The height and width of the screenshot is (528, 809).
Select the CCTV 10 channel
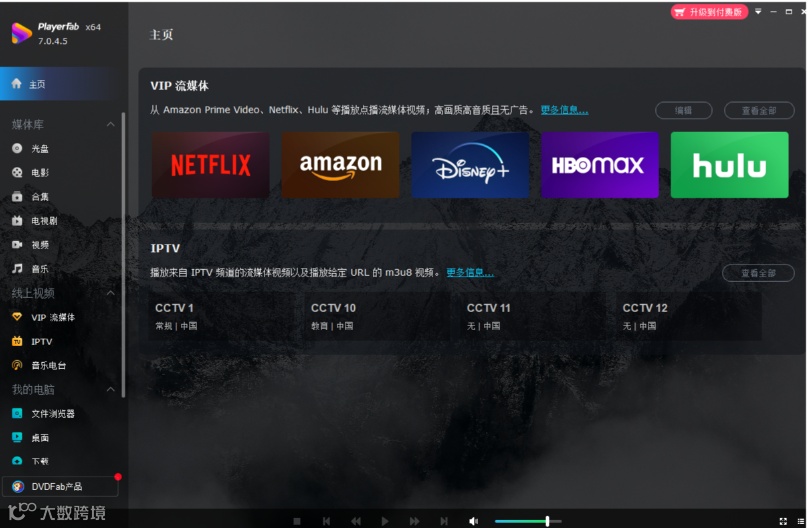click(379, 316)
